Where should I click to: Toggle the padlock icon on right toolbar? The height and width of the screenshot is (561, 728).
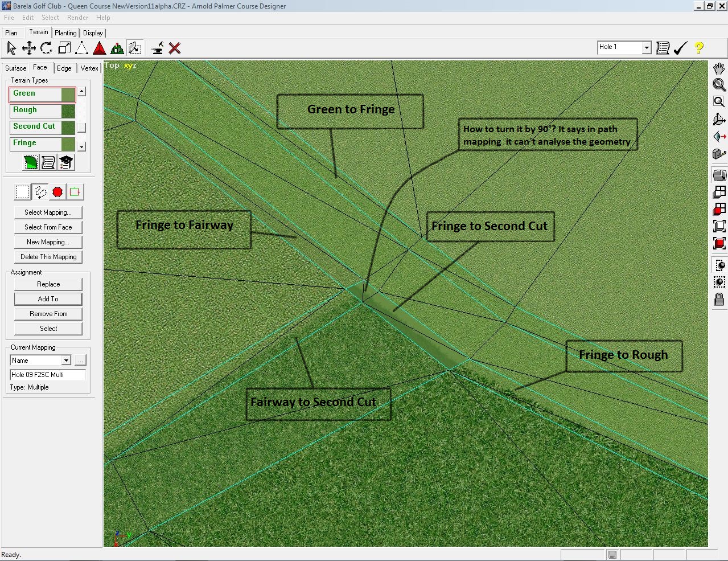click(x=719, y=299)
